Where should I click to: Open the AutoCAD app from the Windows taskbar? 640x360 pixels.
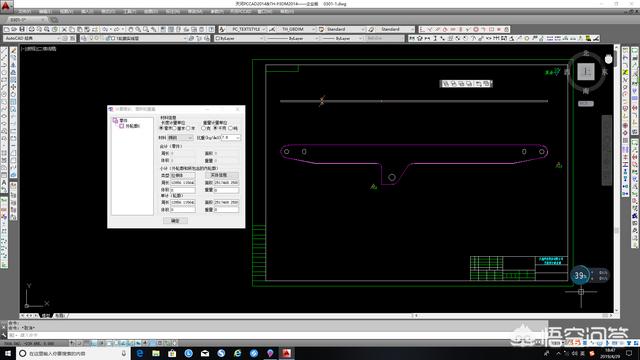tap(287, 353)
